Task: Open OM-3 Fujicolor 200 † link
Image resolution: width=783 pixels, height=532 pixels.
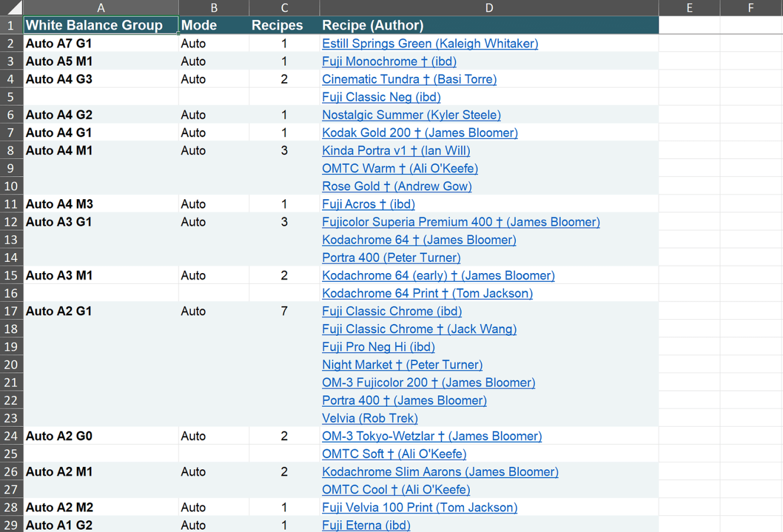Action: (429, 382)
